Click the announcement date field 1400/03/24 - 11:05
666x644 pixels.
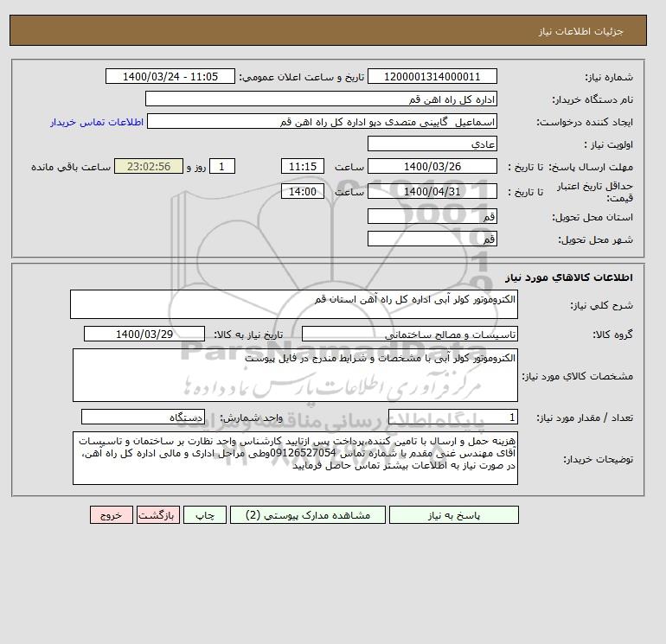pos(170,76)
